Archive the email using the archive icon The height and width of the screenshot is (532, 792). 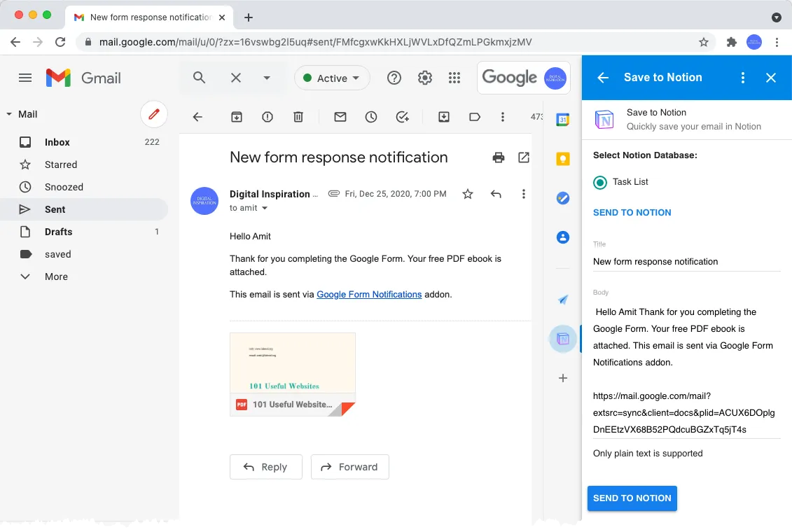point(236,117)
